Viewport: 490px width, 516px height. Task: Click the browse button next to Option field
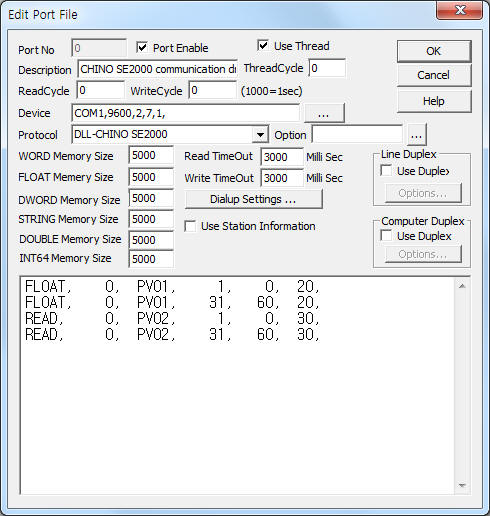pyautogui.click(x=416, y=135)
